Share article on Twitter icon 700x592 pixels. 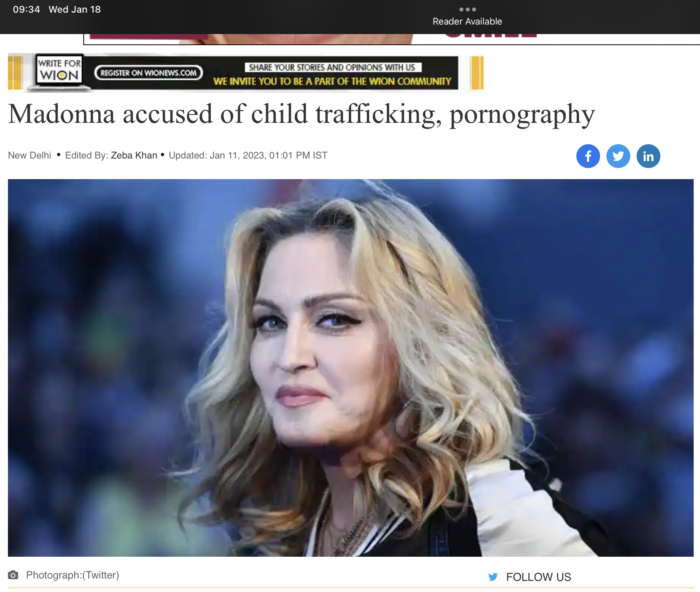click(618, 156)
